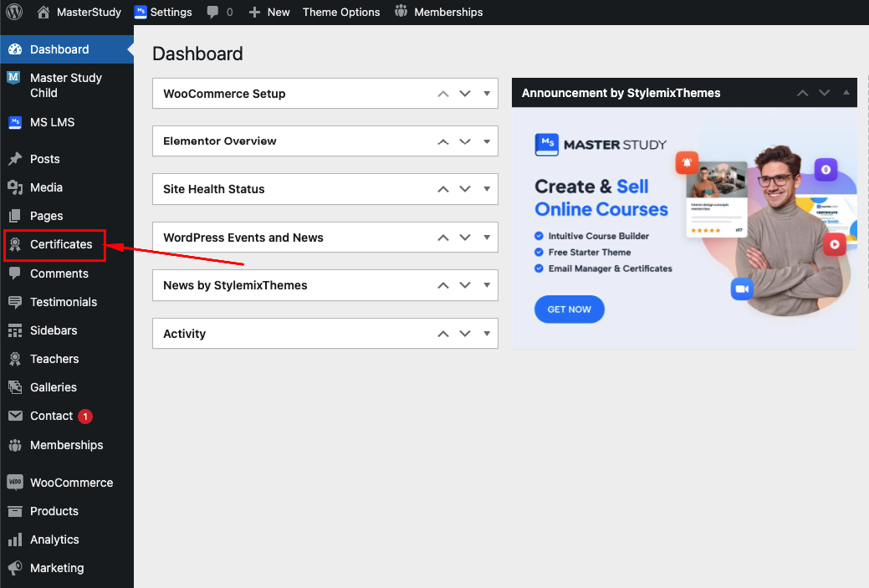869x588 pixels.
Task: Click the Master Study Child M icon
Action: (x=14, y=77)
